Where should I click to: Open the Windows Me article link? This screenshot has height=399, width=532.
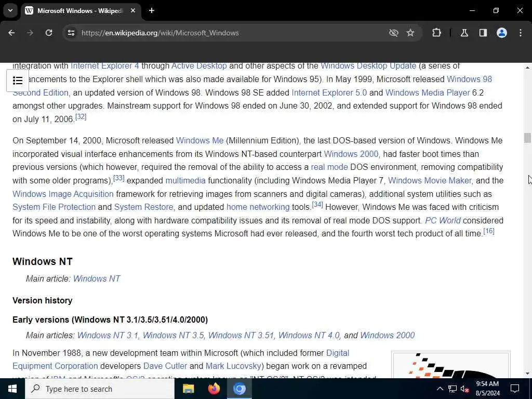click(200, 140)
